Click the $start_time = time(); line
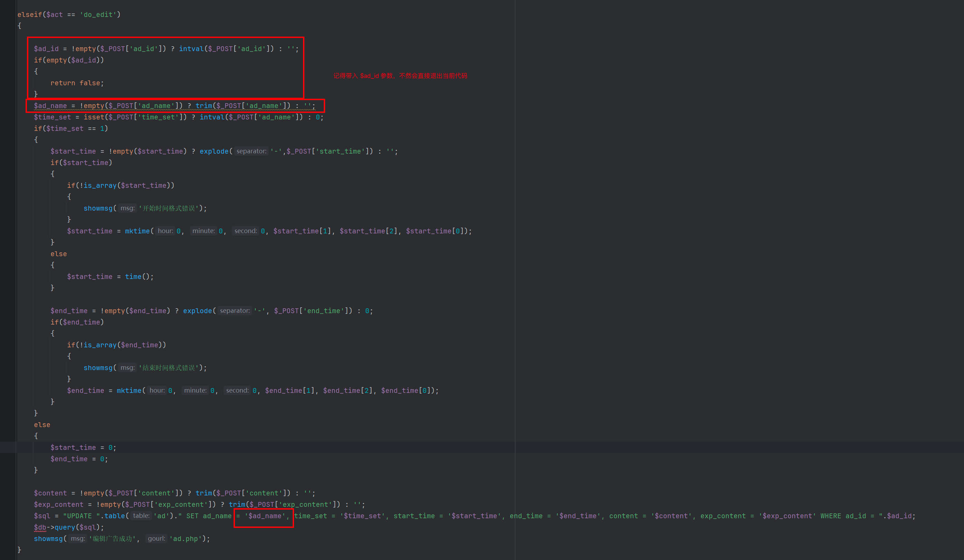This screenshot has width=964, height=560. tap(110, 277)
